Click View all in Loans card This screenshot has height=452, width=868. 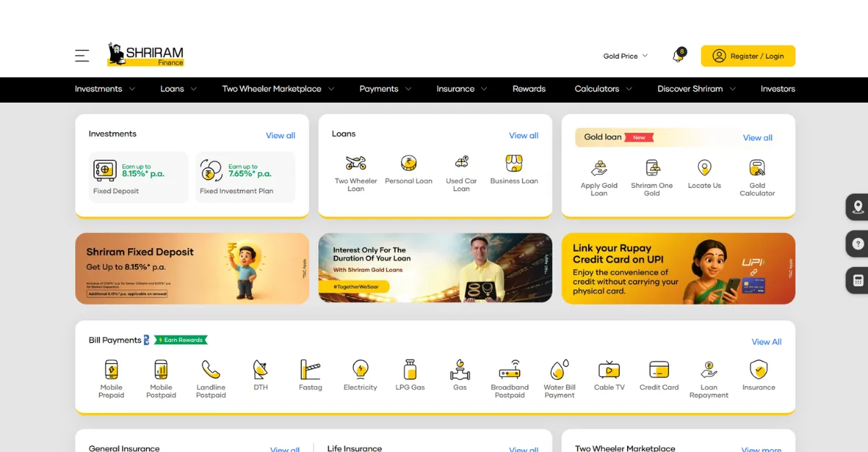point(523,135)
